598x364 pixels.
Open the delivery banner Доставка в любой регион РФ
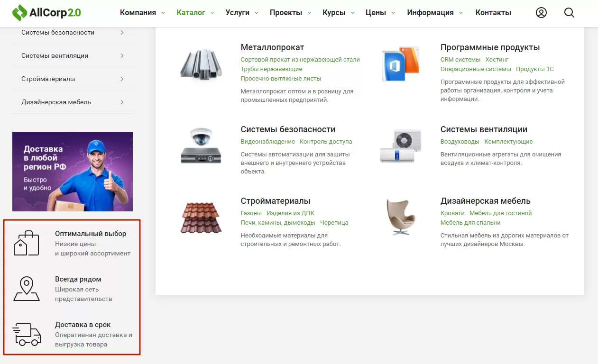73,172
